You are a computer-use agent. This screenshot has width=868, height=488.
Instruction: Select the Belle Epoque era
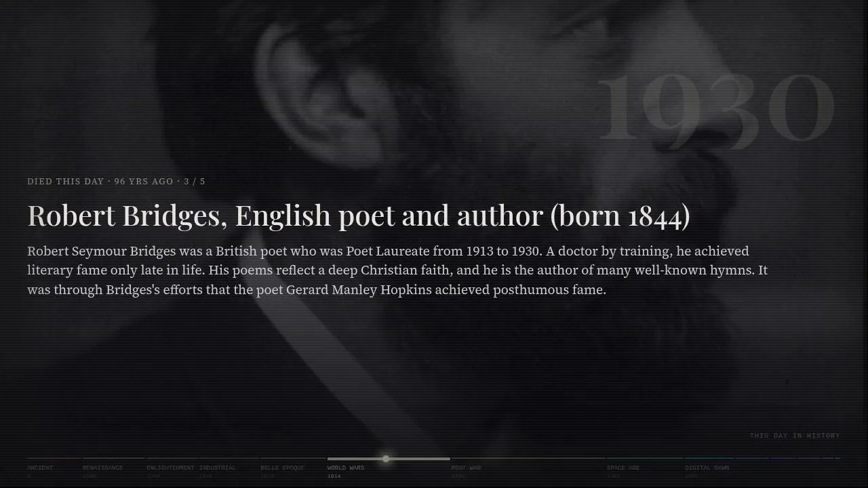pyautogui.click(x=282, y=468)
